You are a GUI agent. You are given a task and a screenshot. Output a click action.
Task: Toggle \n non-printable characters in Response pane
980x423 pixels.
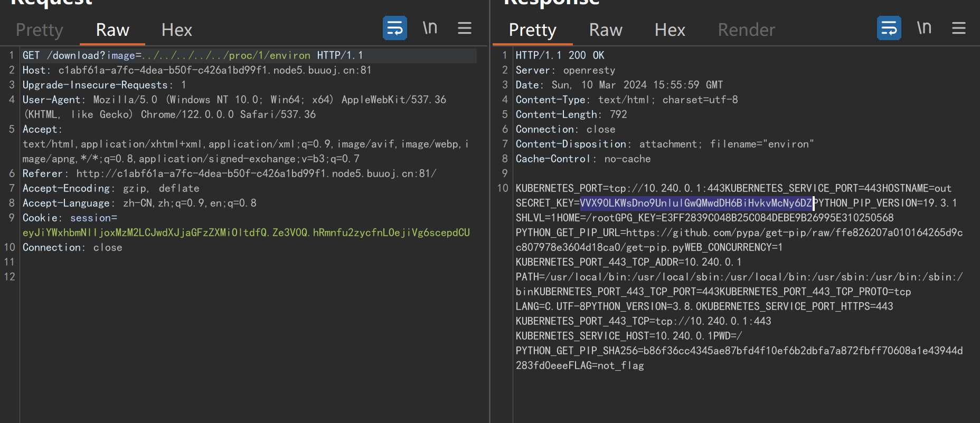924,28
